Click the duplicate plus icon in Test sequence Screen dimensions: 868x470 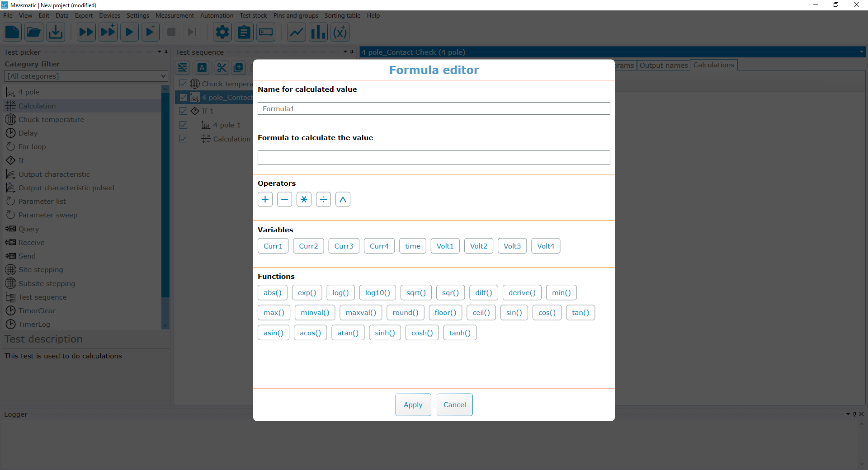(238, 68)
